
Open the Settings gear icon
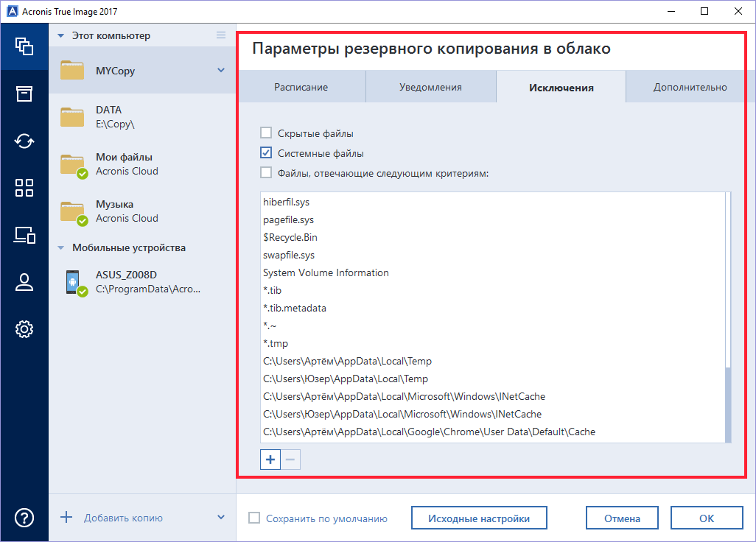24,329
